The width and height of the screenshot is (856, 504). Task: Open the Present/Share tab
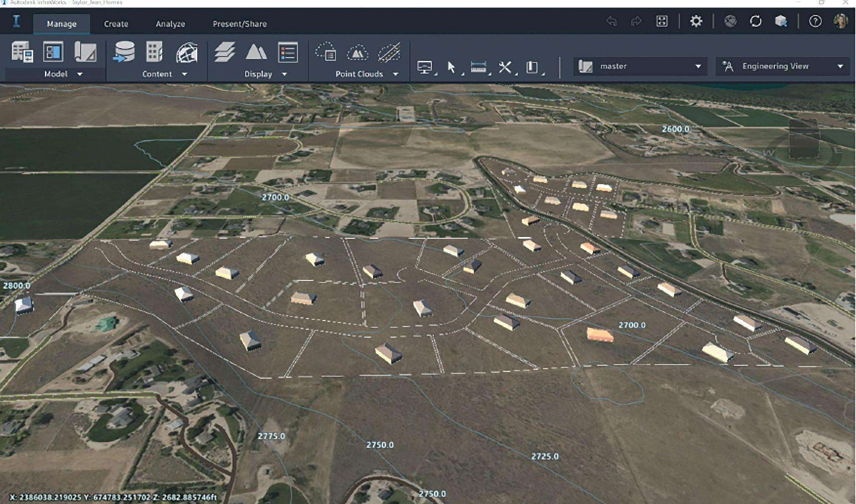240,24
